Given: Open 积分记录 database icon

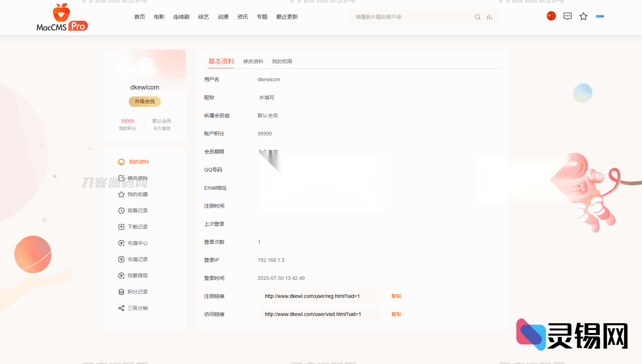Looking at the screenshot, I should [x=121, y=292].
